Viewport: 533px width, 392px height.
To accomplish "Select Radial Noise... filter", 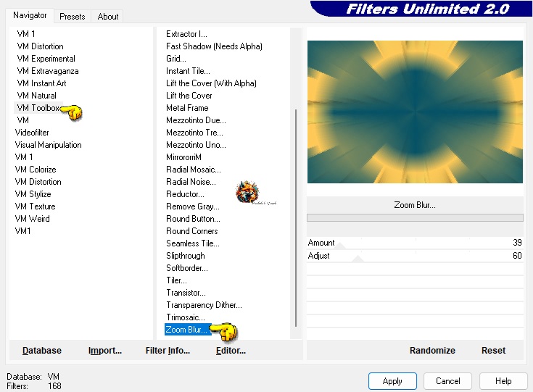I will (x=191, y=182).
